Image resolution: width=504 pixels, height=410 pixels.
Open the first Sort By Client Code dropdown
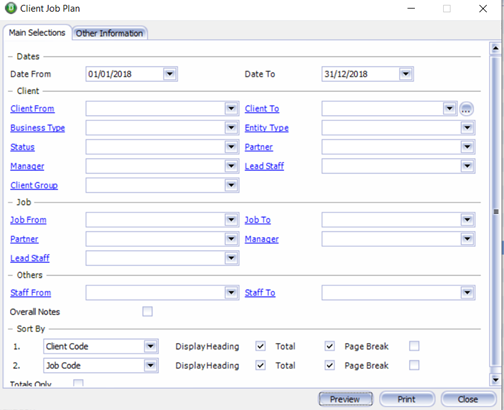(151, 346)
